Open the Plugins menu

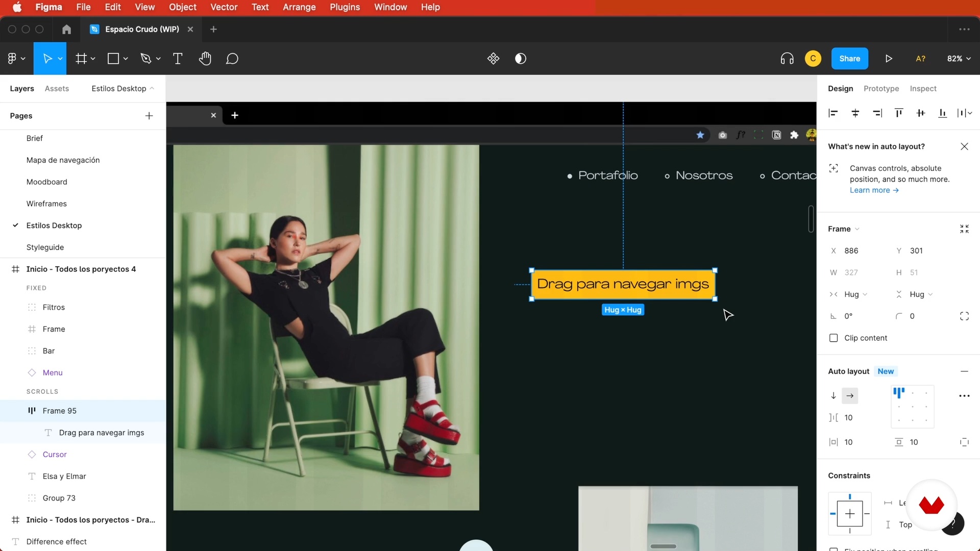pos(345,7)
